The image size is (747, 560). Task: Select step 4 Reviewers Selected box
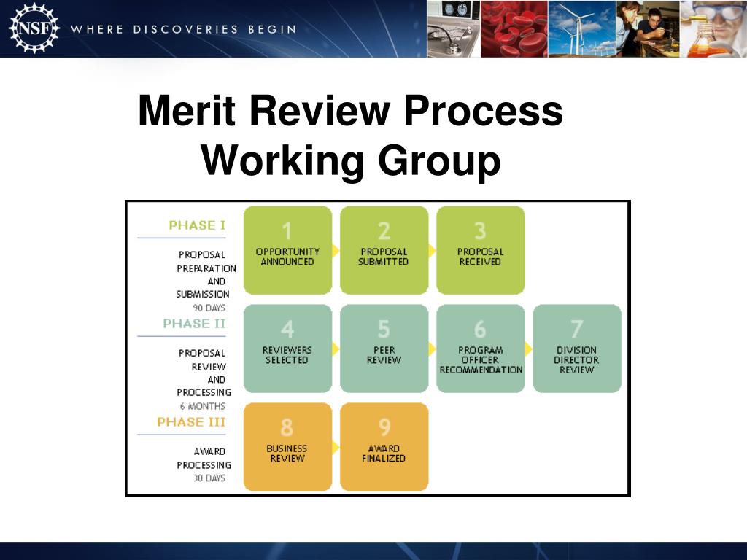click(287, 349)
